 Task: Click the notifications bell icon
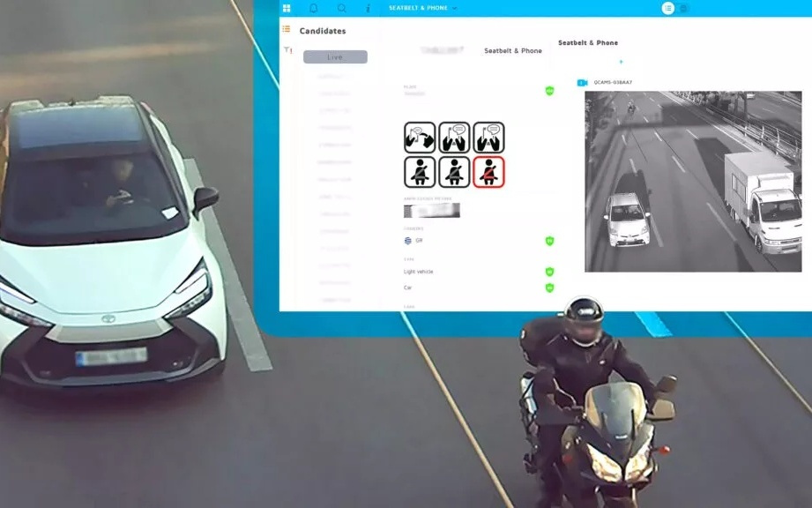pos(313,8)
